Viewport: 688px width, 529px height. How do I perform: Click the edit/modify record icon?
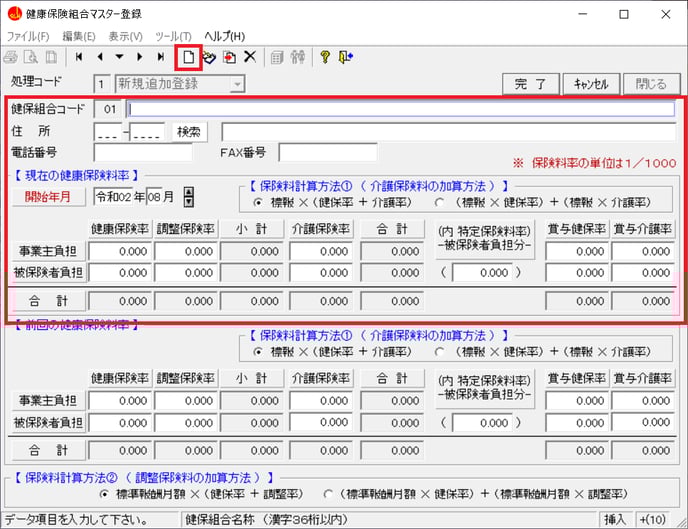[209, 57]
